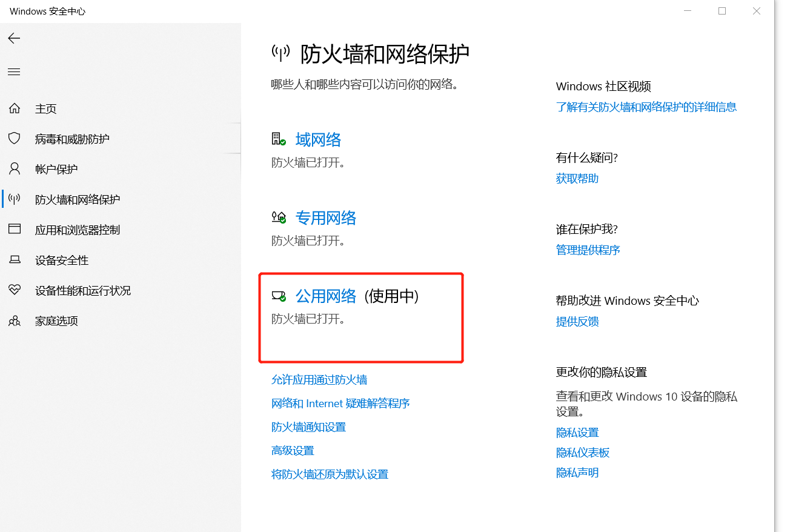793x532 pixels.
Task: Open 公用网络 (使用中) settings
Action: pyautogui.click(x=325, y=296)
